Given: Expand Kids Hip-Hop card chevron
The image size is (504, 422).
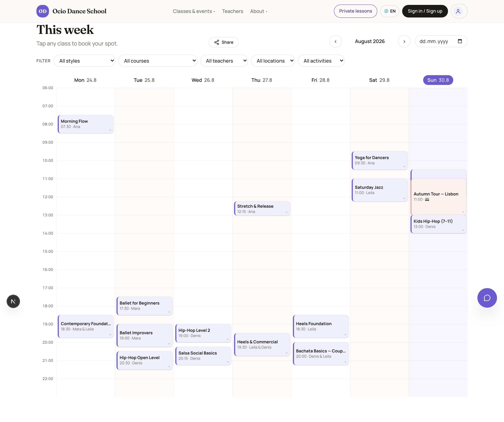Looking at the screenshot, I should click(463, 230).
